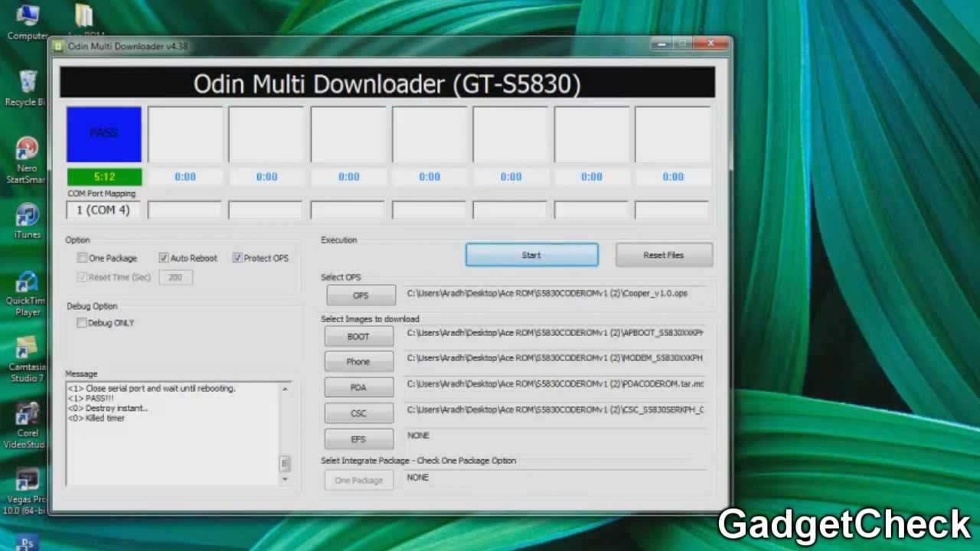The image size is (980, 551).
Task: Click the PDA image button
Action: [x=358, y=387]
